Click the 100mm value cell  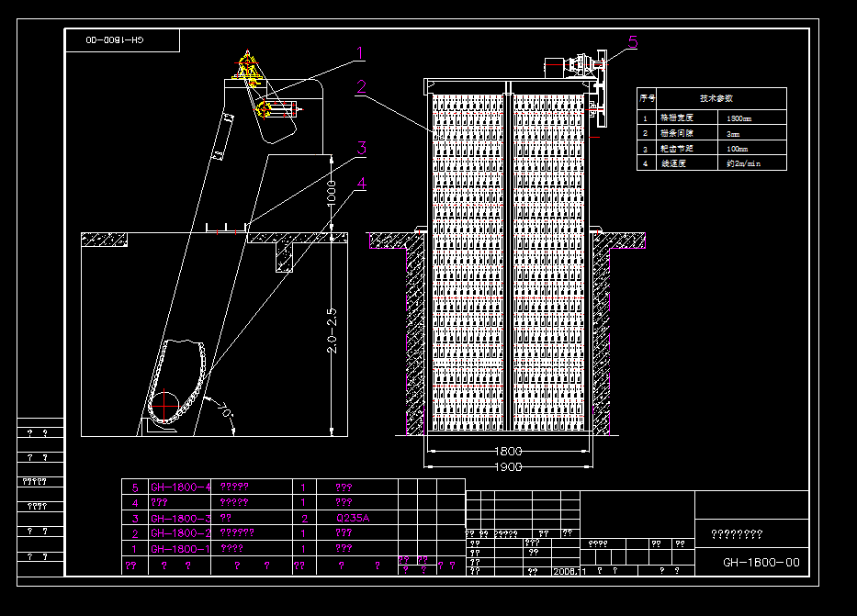pyautogui.click(x=738, y=149)
